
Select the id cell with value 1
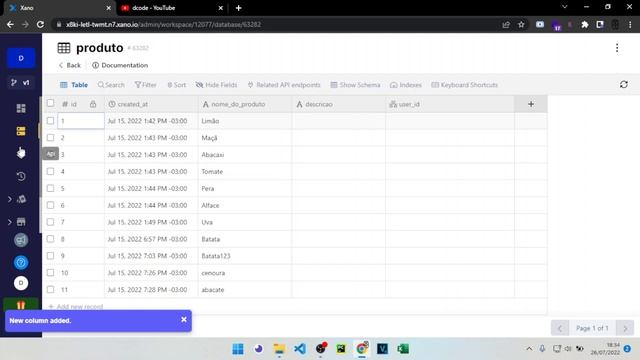click(x=81, y=121)
